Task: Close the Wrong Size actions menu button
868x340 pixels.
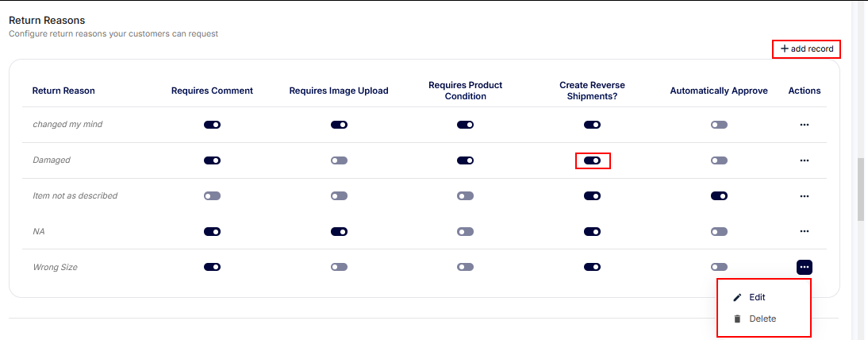Action: [x=804, y=267]
